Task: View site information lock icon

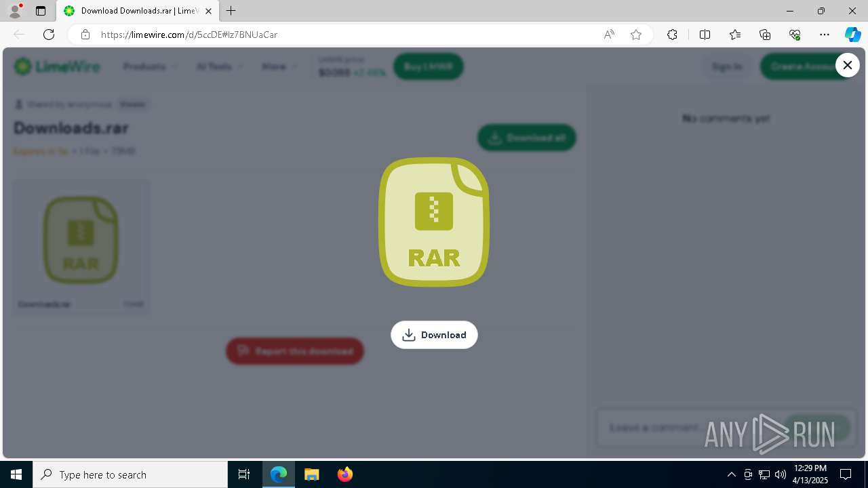Action: coord(85,35)
